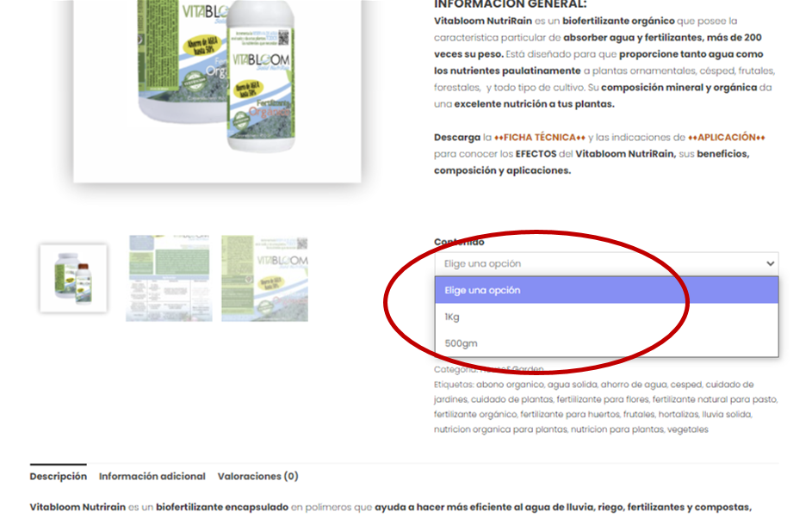This screenshot has height=518, width=812.
Task: Open the 'fertilizante natural para pasto' tag
Action: 714,399
